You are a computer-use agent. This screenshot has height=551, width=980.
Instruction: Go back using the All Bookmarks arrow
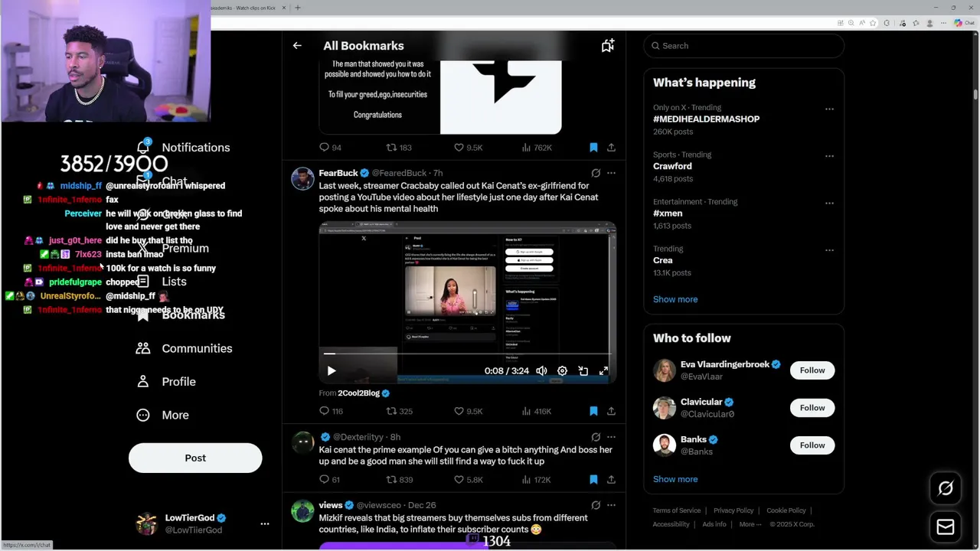297,46
